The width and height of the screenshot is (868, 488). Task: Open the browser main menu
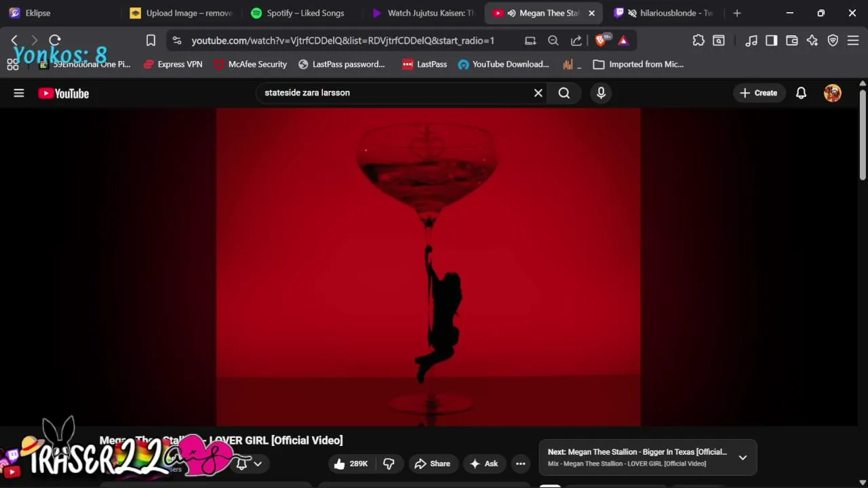[x=853, y=41]
